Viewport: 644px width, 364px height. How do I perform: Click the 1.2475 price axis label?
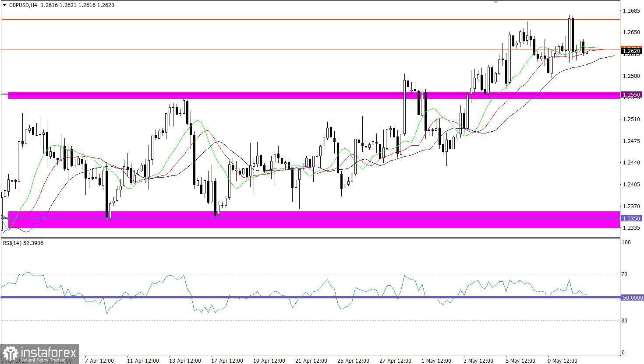631,141
